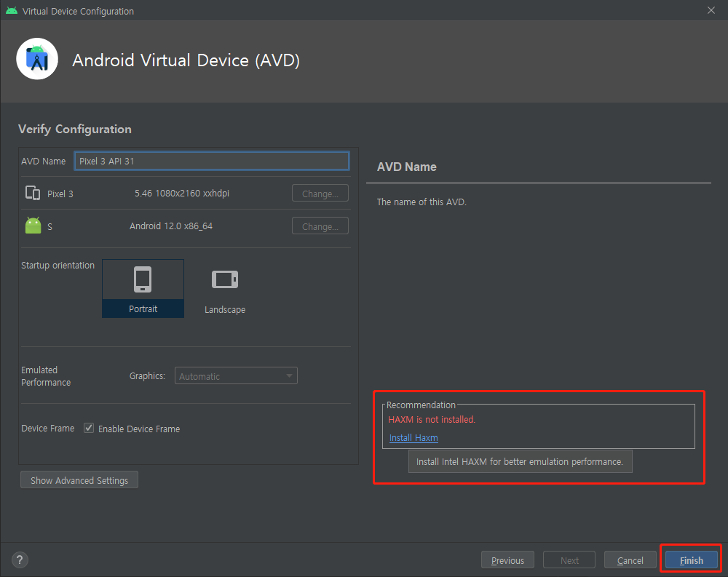This screenshot has height=577, width=728.
Task: Click the Pixel 3 device icon
Action: click(33, 193)
